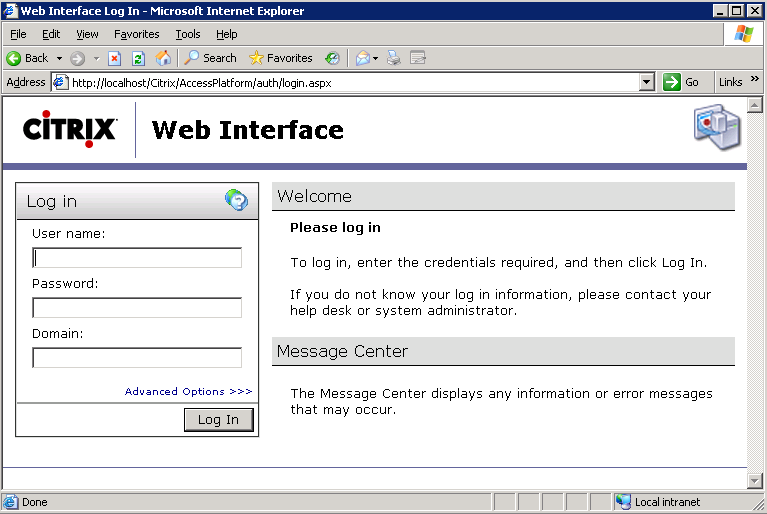Click the Back arrow icon
767x514 pixels.
(x=14, y=58)
